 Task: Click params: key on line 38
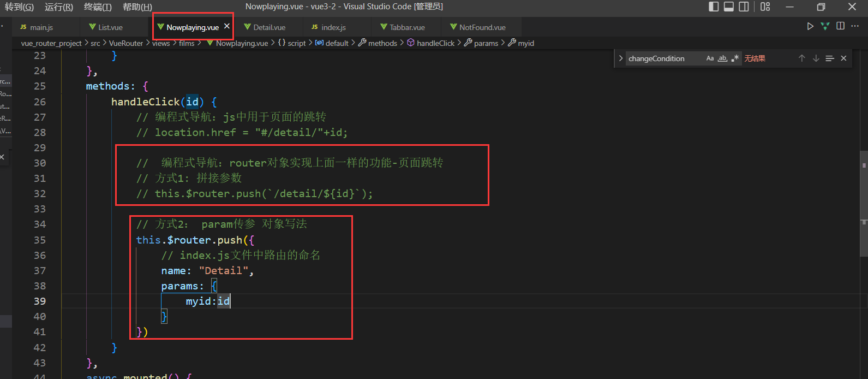click(182, 286)
